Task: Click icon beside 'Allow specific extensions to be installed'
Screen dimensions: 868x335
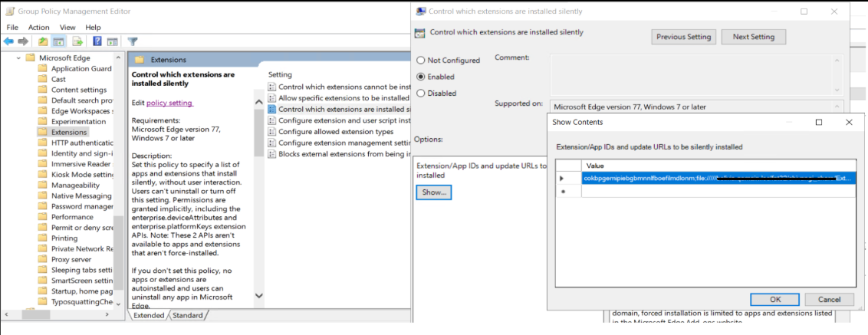Action: pyautogui.click(x=271, y=97)
